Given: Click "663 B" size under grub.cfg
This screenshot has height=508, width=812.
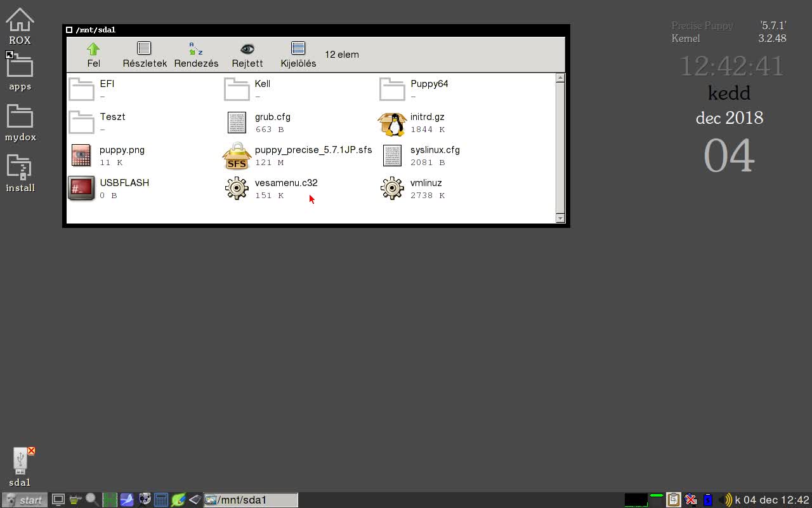Looking at the screenshot, I should pyautogui.click(x=270, y=130).
